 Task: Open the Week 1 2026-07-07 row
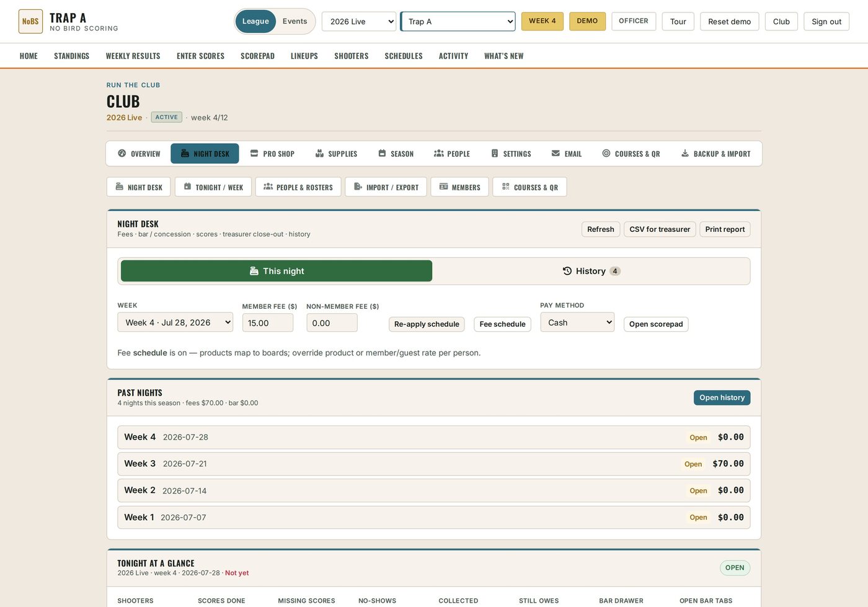(x=434, y=517)
